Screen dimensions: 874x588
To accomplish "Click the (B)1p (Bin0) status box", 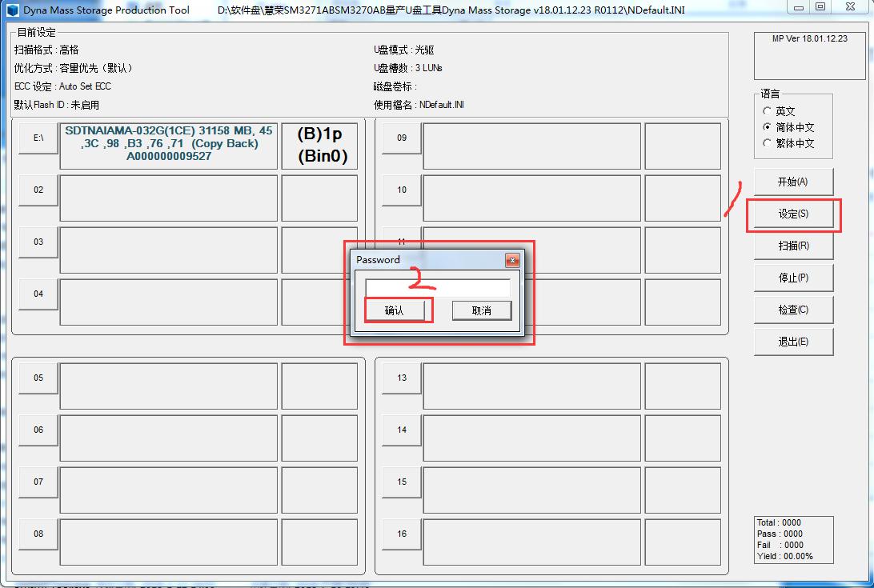I will [319, 146].
